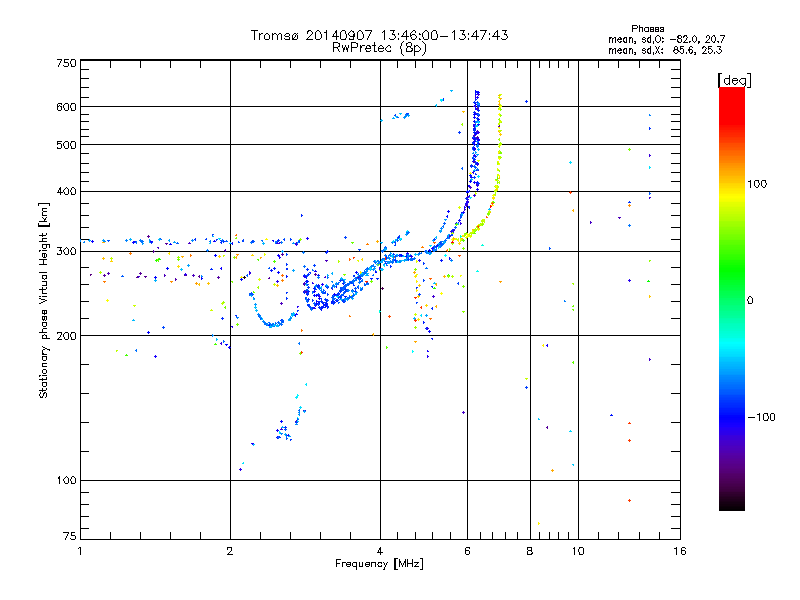800x600 pixels.
Task: Click the y-axis tick label "500"
Action: pos(66,145)
